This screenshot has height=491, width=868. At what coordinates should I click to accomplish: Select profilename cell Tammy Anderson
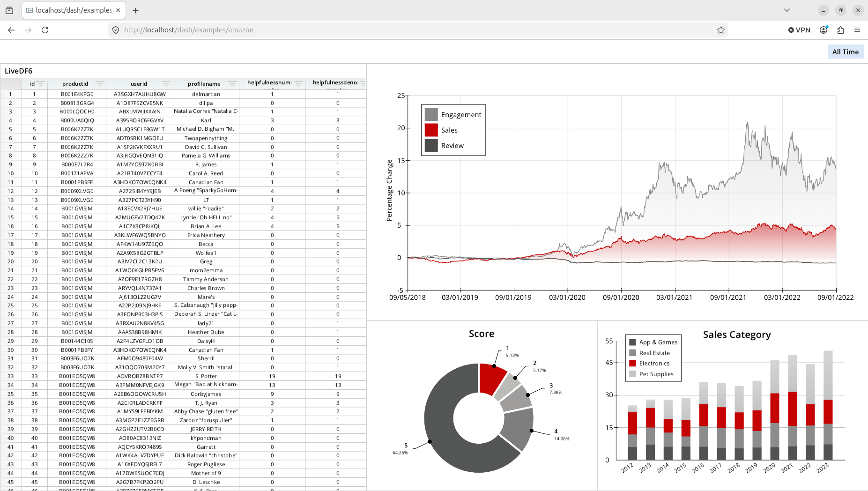point(206,279)
